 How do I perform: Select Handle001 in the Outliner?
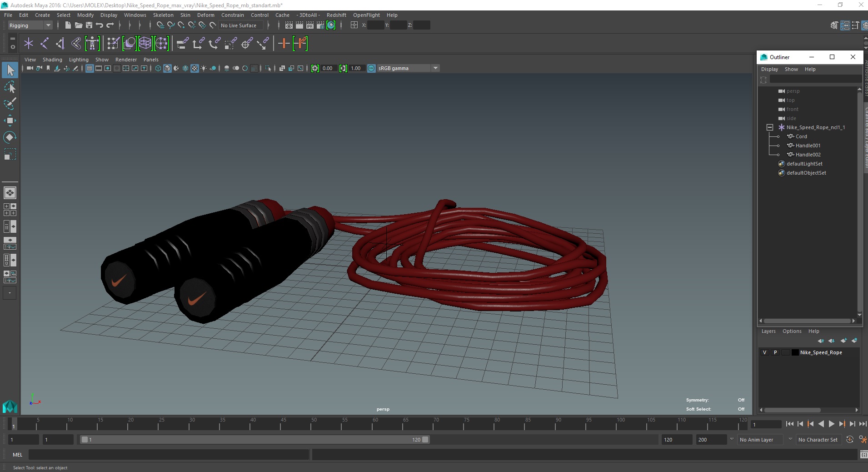tap(808, 146)
